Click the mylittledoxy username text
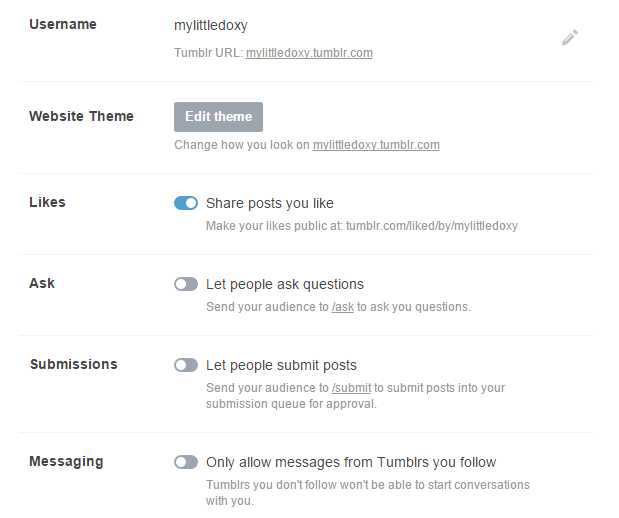The width and height of the screenshot is (619, 518). (211, 26)
